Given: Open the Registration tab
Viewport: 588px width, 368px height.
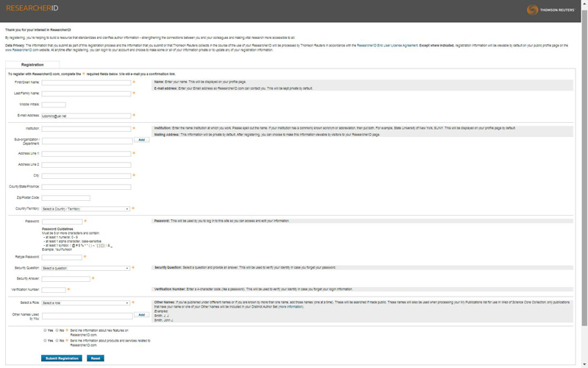Looking at the screenshot, I should coord(32,65).
